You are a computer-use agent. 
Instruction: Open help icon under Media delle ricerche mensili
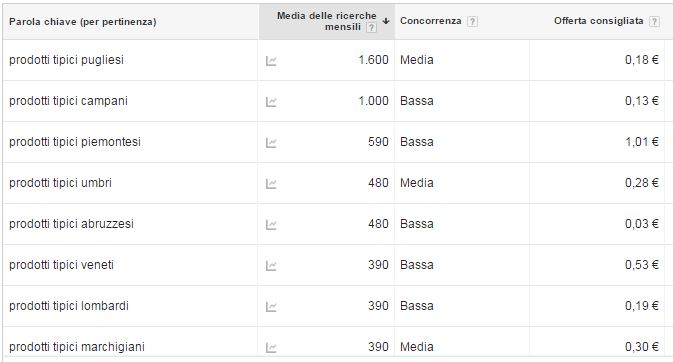[371, 27]
